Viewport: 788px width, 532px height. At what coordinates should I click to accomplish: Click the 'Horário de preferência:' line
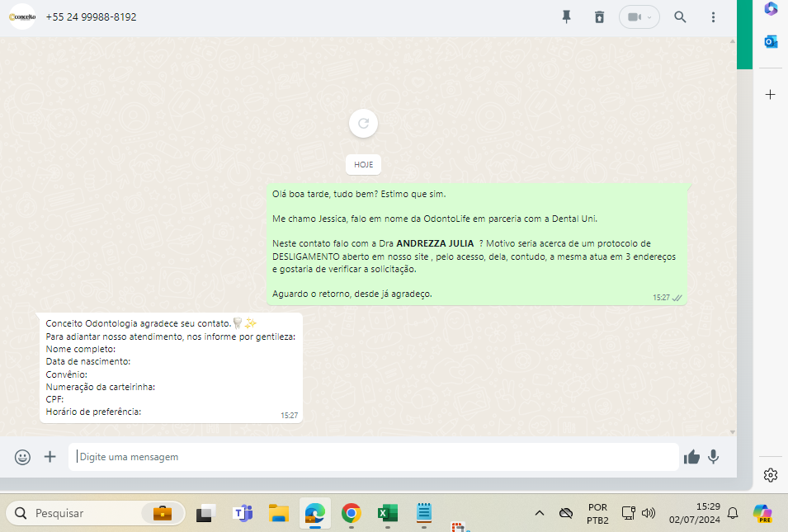tap(93, 412)
